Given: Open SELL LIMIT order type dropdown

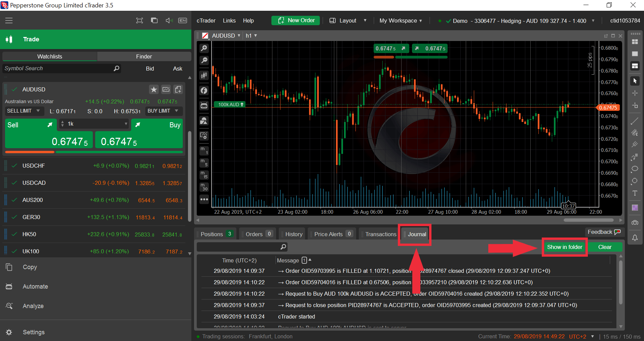Looking at the screenshot, I should coord(24,111).
